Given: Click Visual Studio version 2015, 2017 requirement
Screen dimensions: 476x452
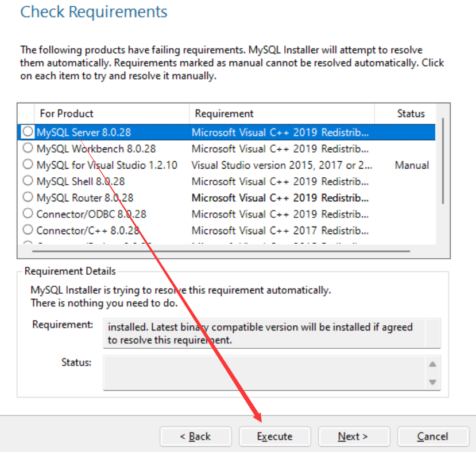Looking at the screenshot, I should 282,165.
